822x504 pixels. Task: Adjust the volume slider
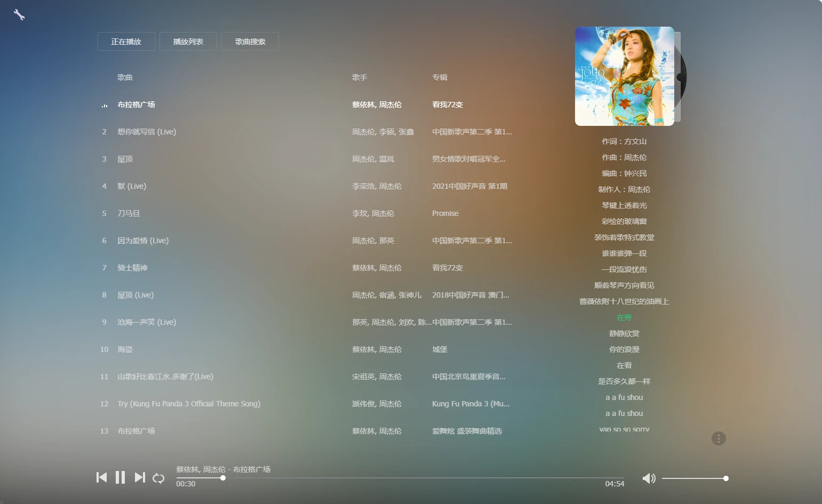(x=693, y=478)
